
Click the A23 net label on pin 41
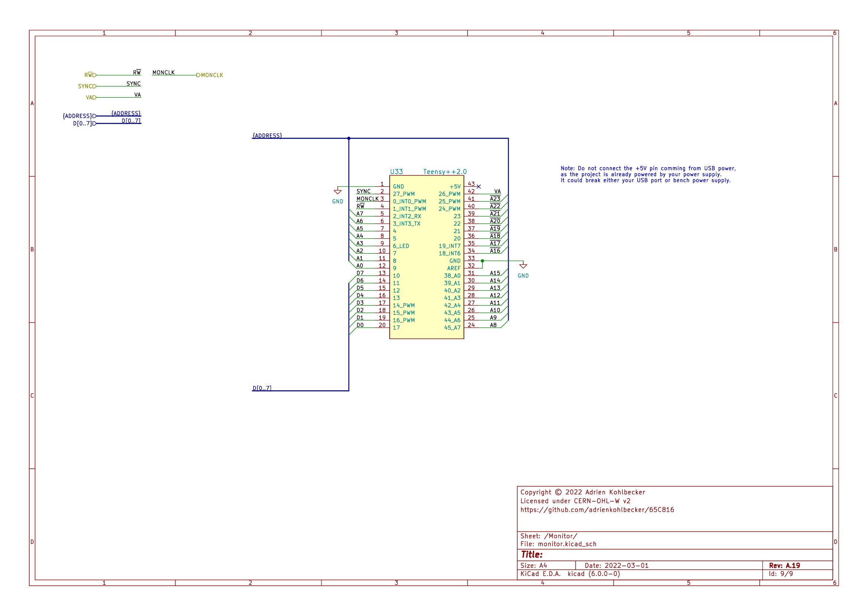pyautogui.click(x=495, y=198)
